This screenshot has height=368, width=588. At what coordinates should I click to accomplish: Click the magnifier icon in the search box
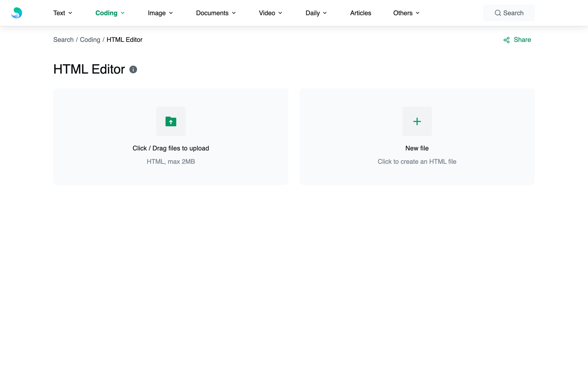(498, 13)
